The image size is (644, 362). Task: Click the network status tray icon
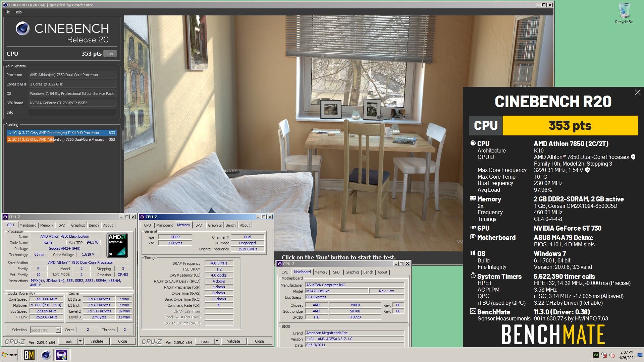tap(604, 355)
